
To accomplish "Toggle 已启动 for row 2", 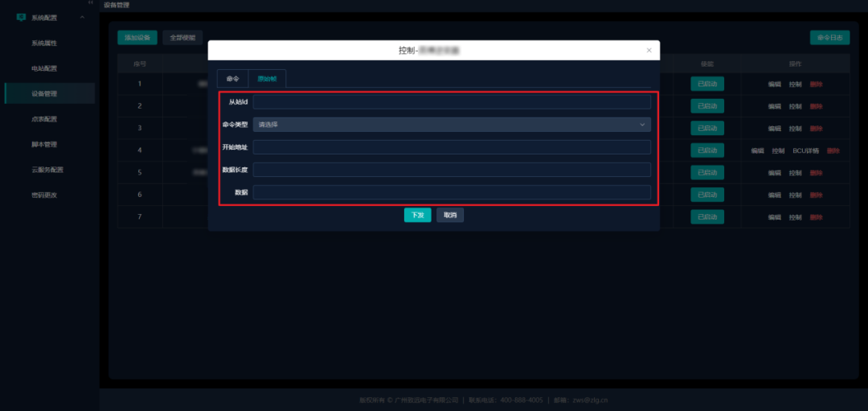I will point(707,106).
